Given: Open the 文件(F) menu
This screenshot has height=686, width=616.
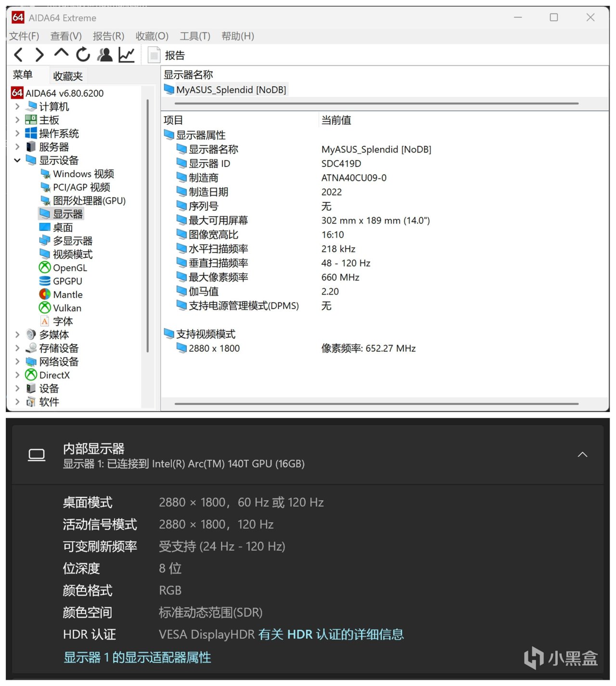Looking at the screenshot, I should pos(24,36).
